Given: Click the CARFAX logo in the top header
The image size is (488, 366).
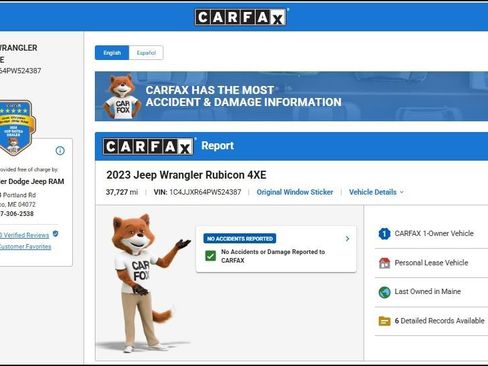Looking at the screenshot, I should pyautogui.click(x=241, y=17).
